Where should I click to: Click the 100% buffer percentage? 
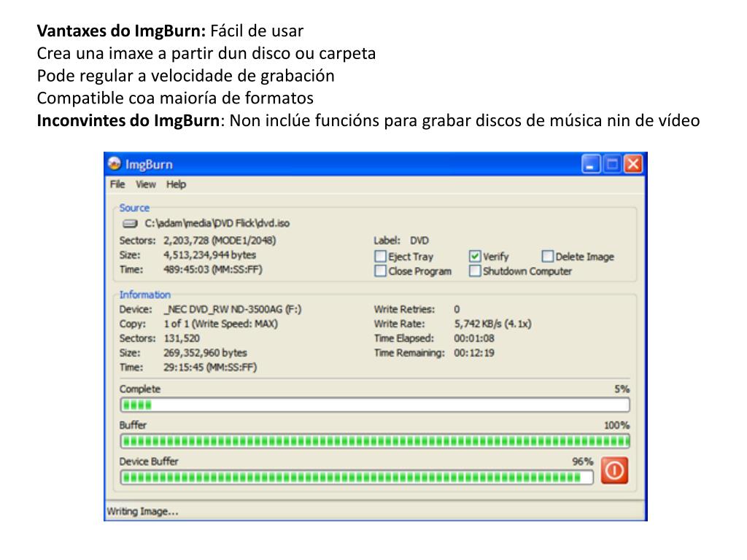[x=617, y=425]
